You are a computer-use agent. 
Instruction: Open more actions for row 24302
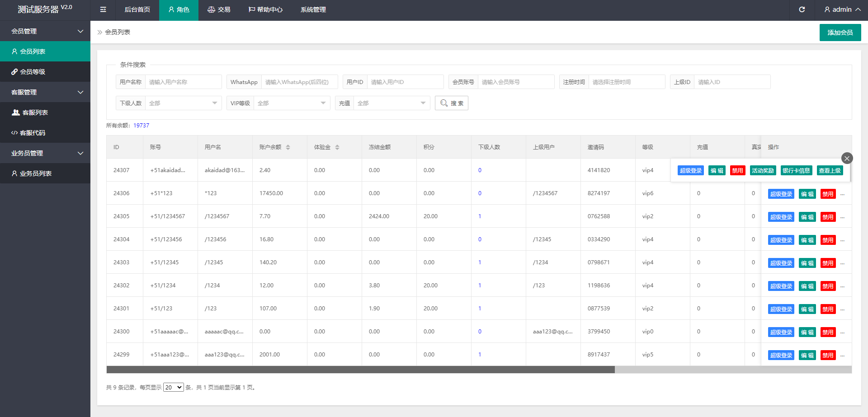842,286
